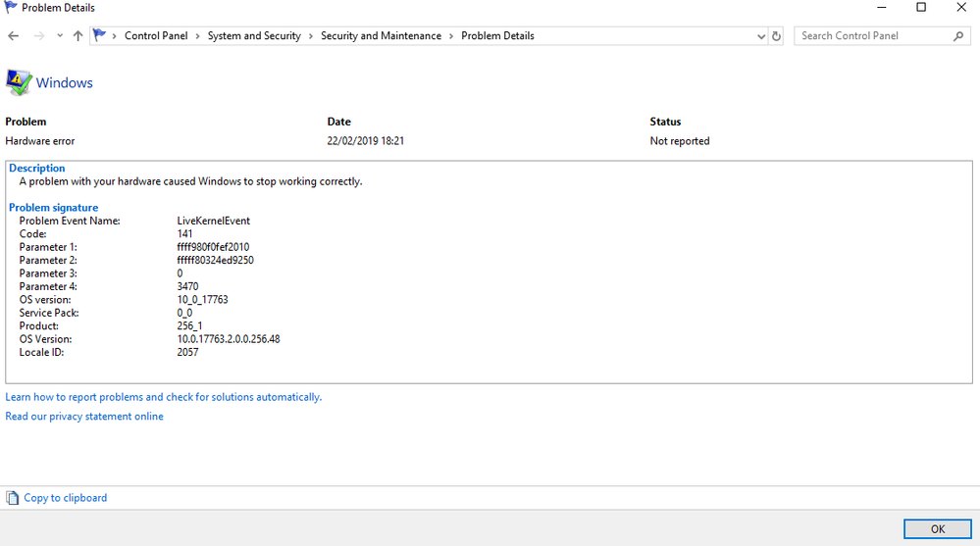The height and width of the screenshot is (546, 980).
Task: Click Parameter 4 value 3470
Action: [x=187, y=286]
